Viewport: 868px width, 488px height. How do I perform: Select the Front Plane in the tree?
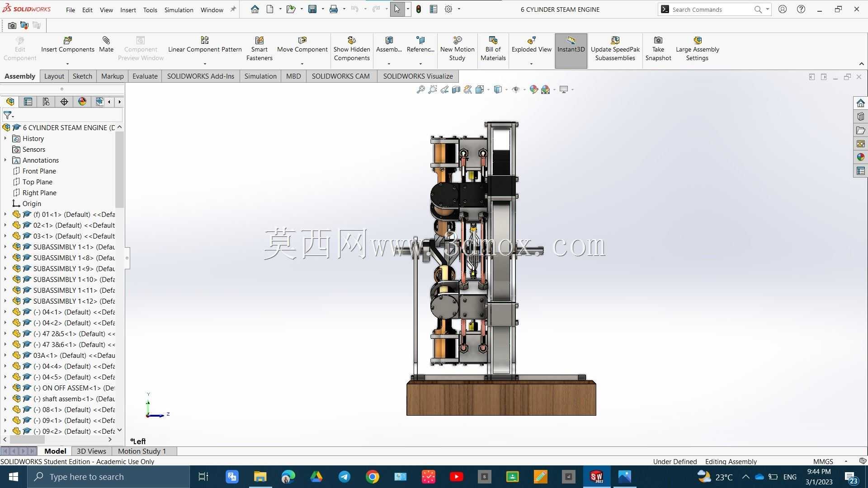click(x=39, y=171)
